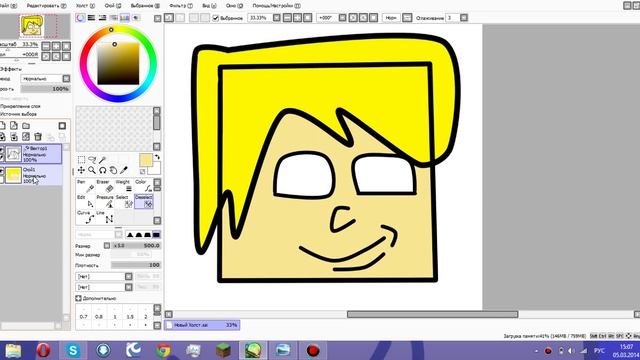Toggle visibility of the Слой1 layer
The image size is (640, 360).
(x=2, y=171)
